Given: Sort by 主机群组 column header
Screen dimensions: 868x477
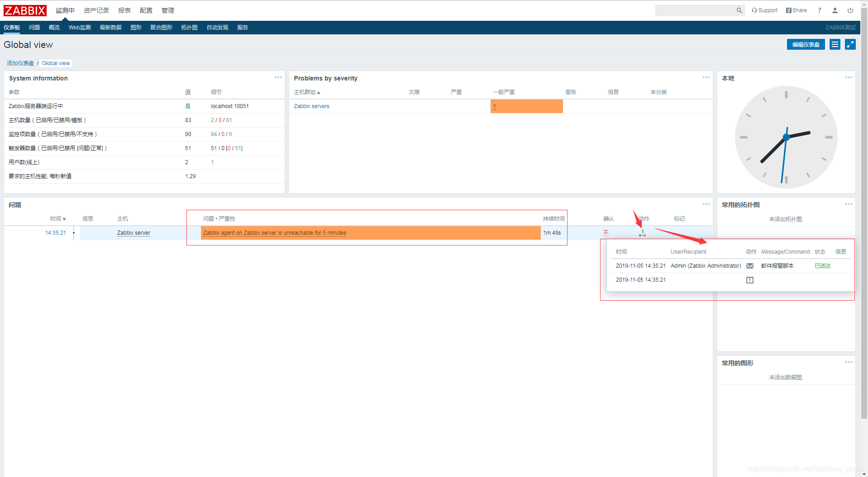Looking at the screenshot, I should click(307, 92).
